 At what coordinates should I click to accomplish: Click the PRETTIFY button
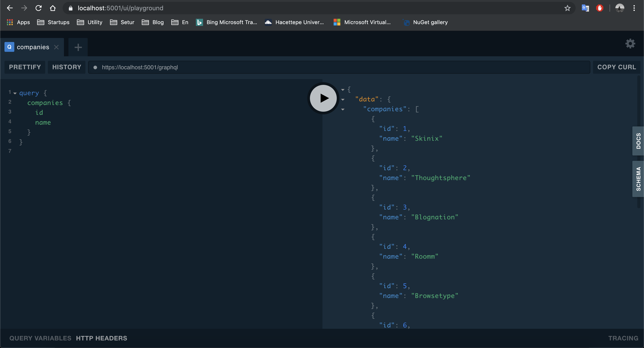click(x=25, y=67)
